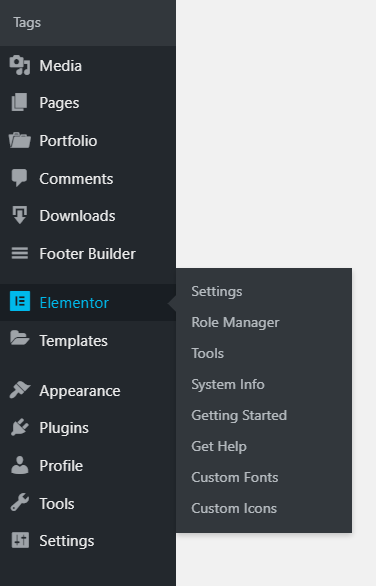Choose Custom Fonts in the Elementor submenu
Screen dimensions: 376x586
click(x=234, y=478)
